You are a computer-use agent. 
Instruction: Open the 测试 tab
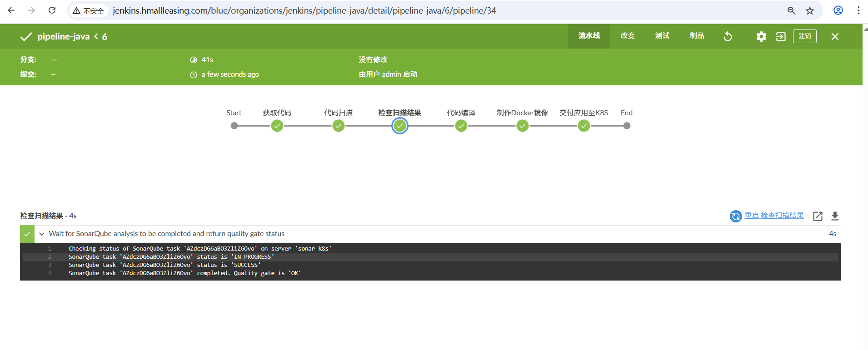(662, 36)
